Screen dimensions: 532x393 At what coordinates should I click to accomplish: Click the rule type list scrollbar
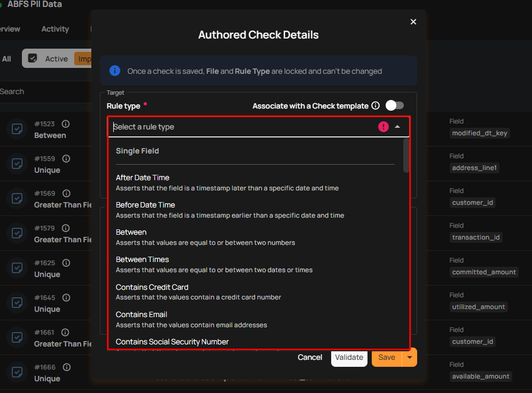(406, 155)
